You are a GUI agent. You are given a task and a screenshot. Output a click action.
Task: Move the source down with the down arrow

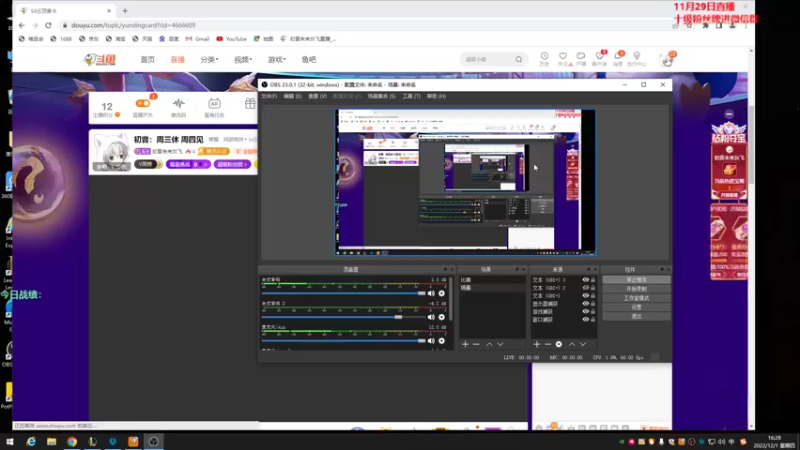point(583,344)
